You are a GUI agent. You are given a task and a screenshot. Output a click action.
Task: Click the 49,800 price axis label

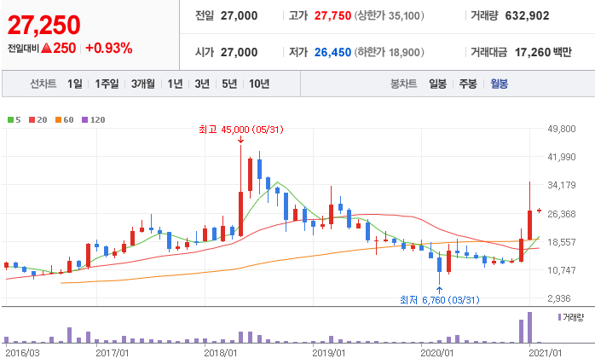[x=562, y=129]
